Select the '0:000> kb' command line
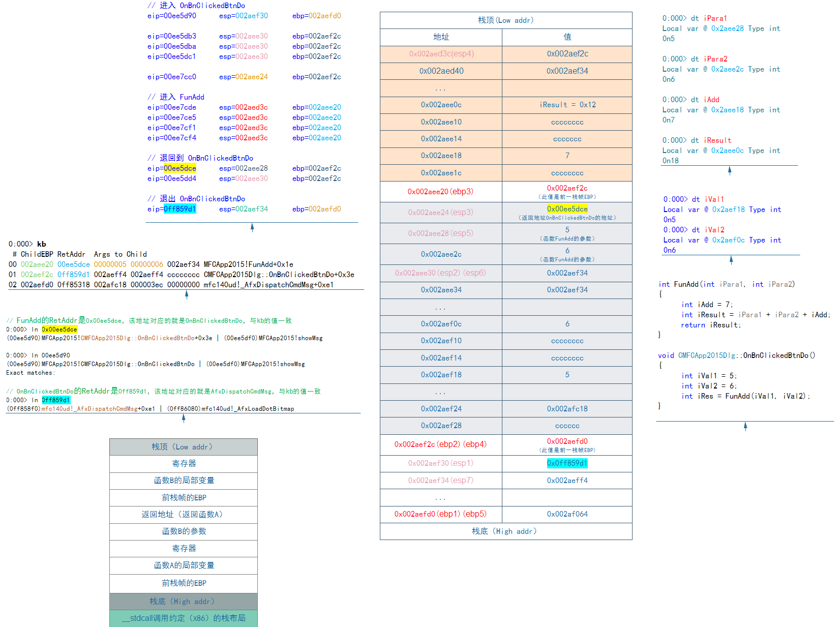 coord(27,244)
